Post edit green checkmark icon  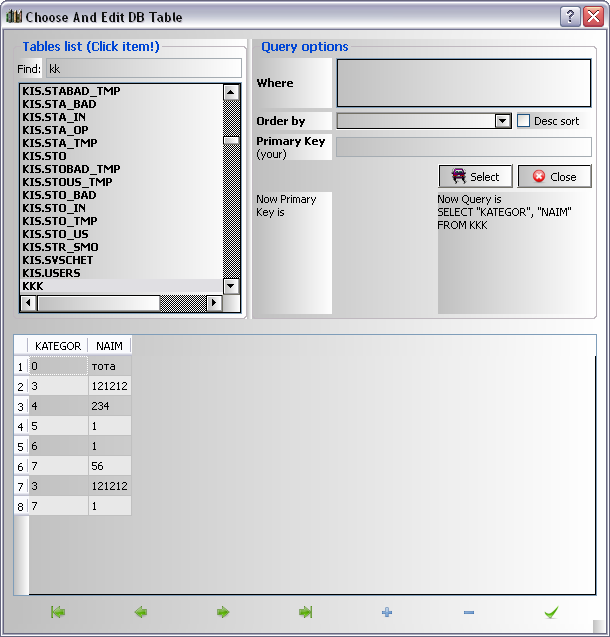coord(552,612)
